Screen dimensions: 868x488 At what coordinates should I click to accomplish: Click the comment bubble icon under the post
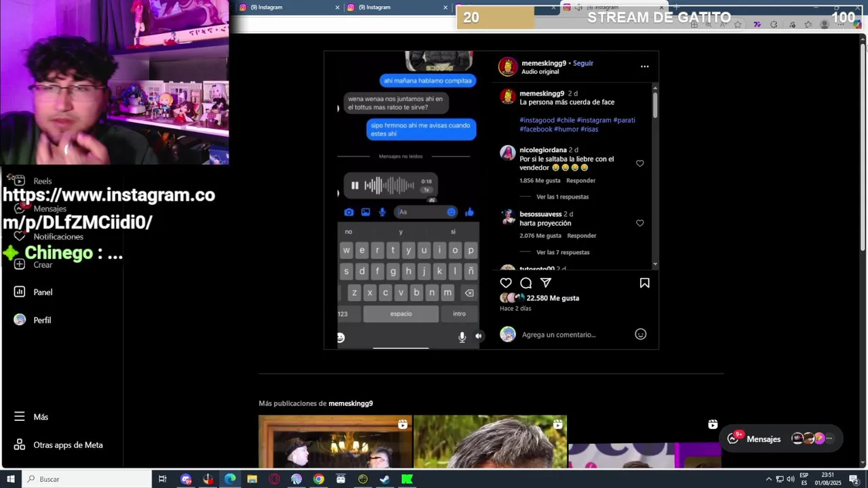click(526, 283)
